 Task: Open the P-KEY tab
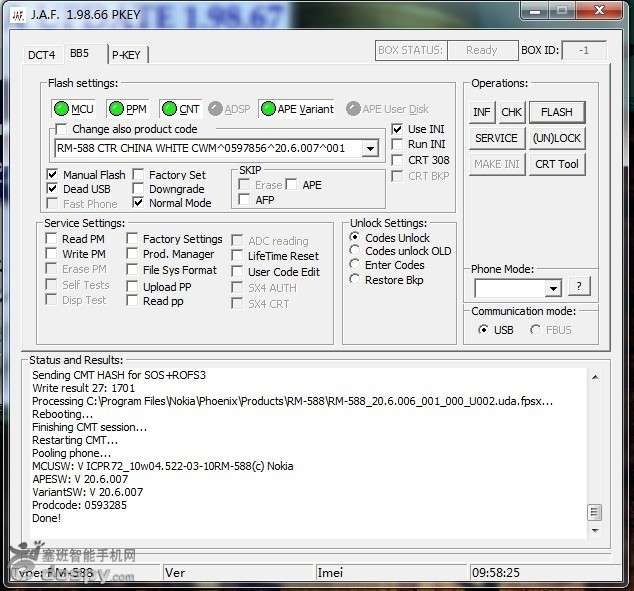(x=126, y=55)
